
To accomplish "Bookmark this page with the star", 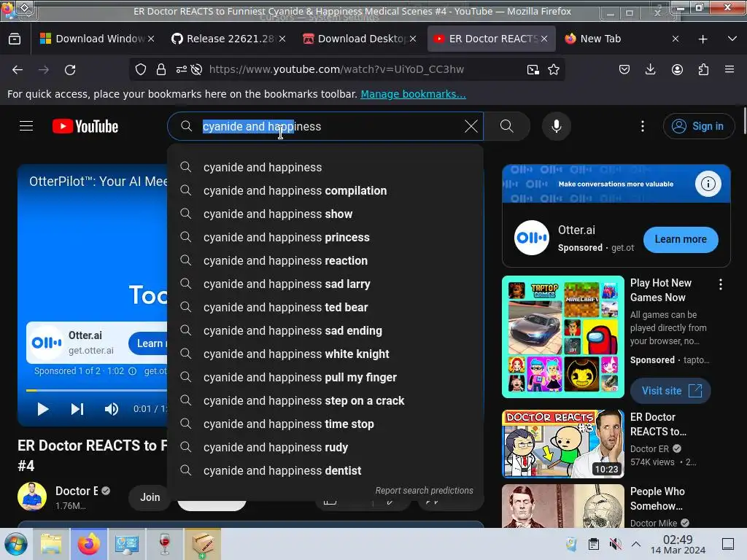I will [x=554, y=69].
